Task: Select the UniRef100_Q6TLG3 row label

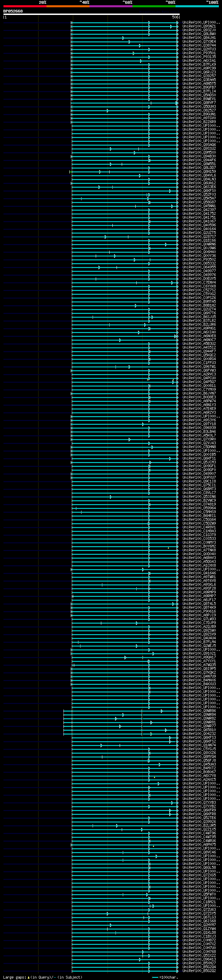Action: pyautogui.click(x=199, y=917)
